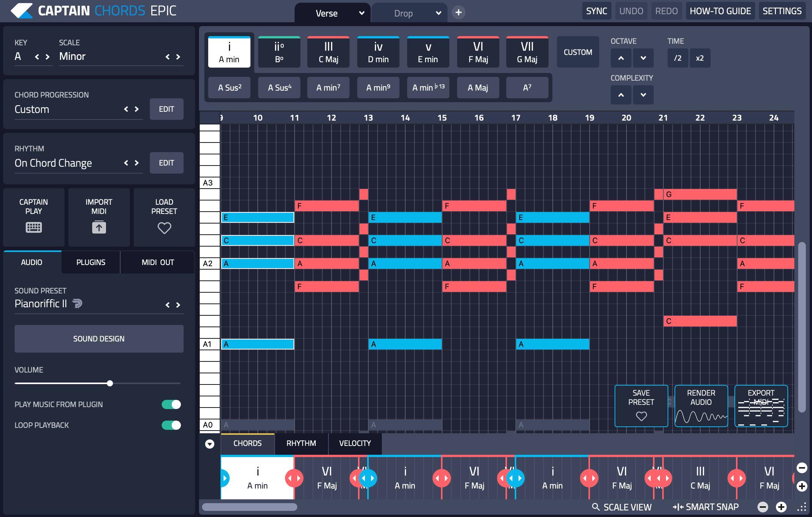812x517 pixels.
Task: Zoom in vertically with right-side plus icon
Action: [x=802, y=486]
